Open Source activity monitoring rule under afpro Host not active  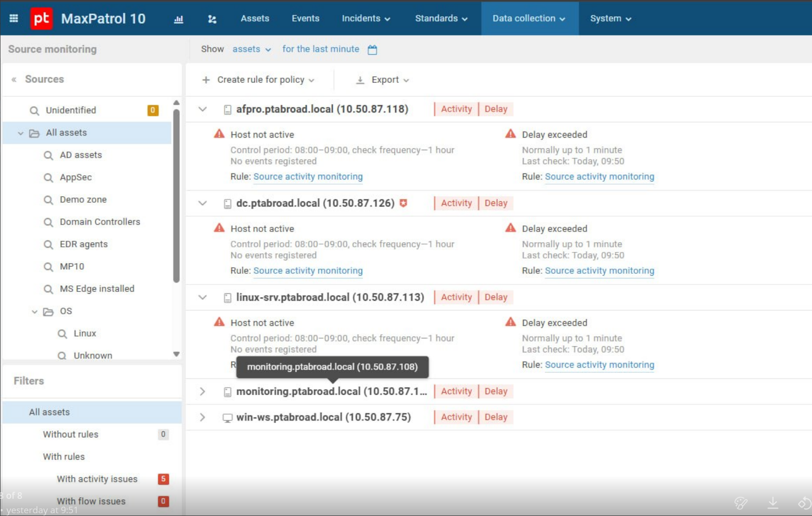[x=308, y=177]
